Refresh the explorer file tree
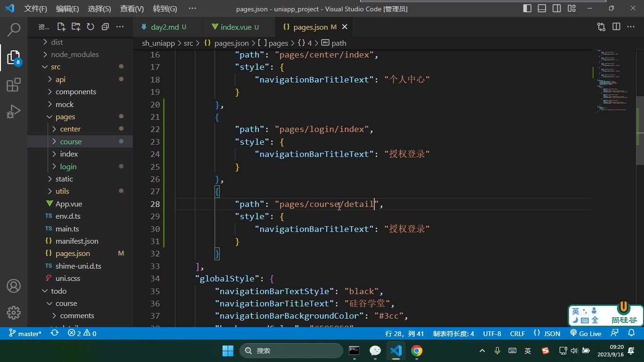 tap(91, 27)
